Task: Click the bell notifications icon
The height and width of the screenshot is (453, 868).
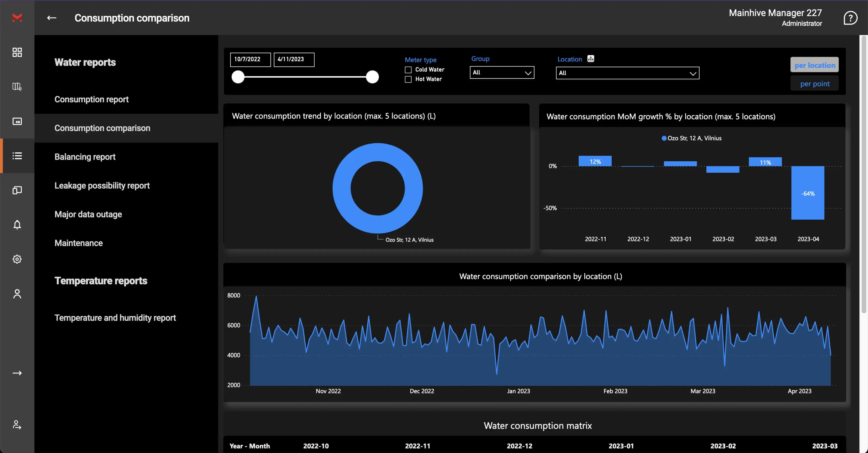Action: click(x=17, y=225)
